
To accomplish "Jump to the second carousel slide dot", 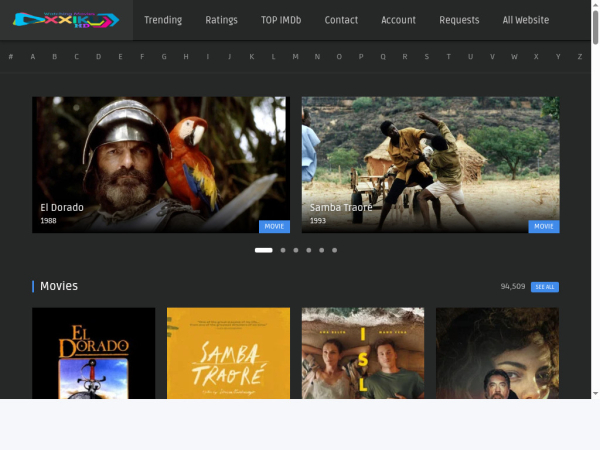I will 283,250.
